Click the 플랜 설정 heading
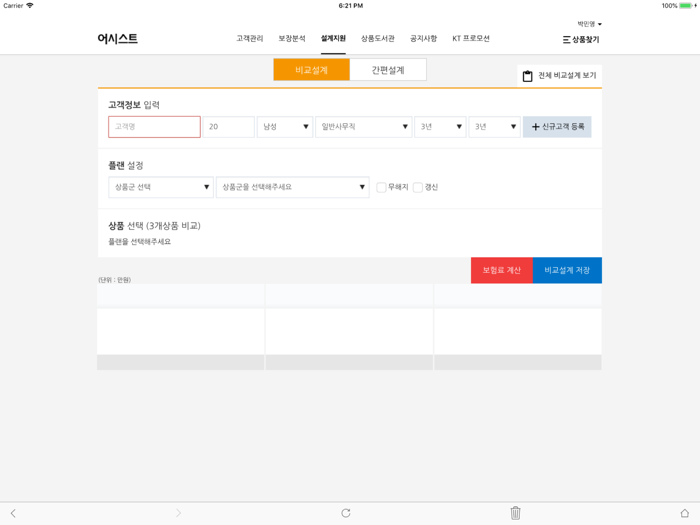 [x=125, y=166]
